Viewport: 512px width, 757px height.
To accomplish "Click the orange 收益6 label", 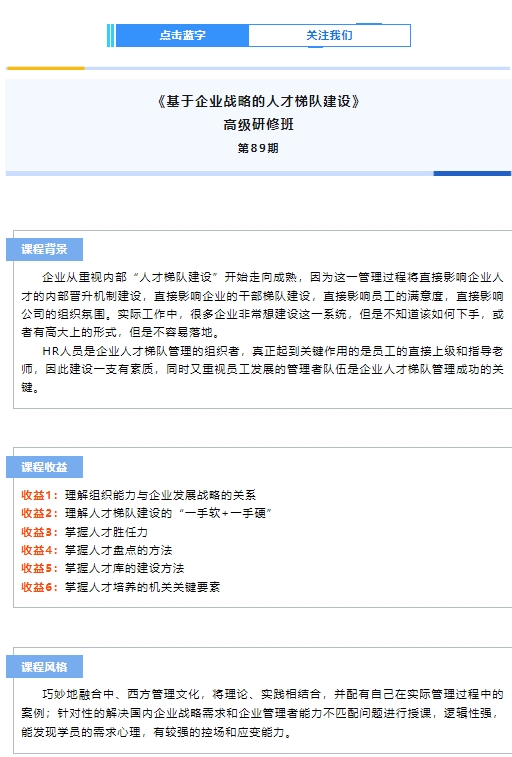I will coord(40,587).
